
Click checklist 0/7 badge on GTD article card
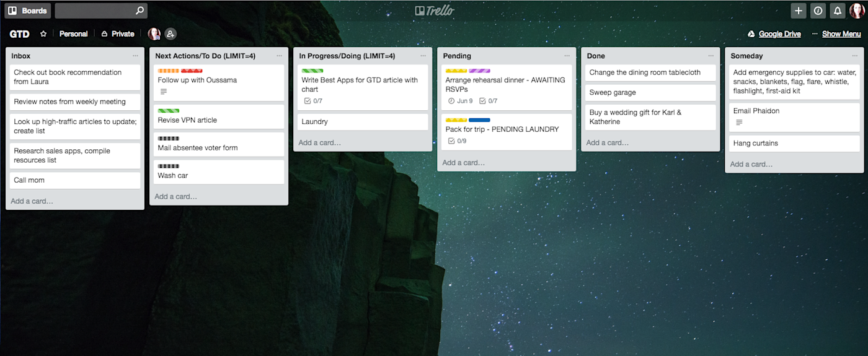point(314,101)
